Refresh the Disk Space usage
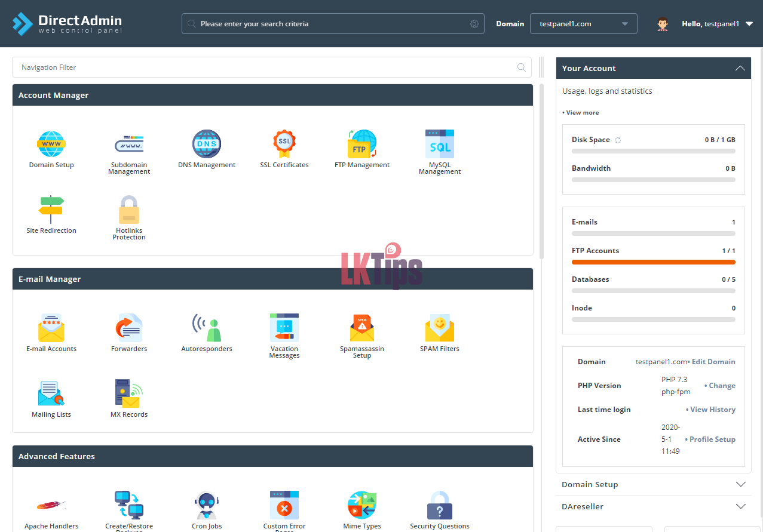The width and height of the screenshot is (763, 532). tap(618, 140)
